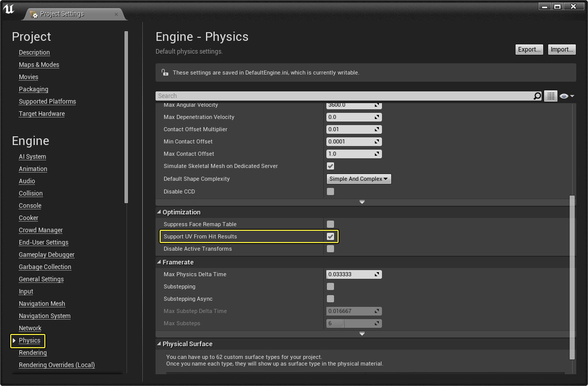Collapse the Framerate section
The height and width of the screenshot is (386, 588).
(x=159, y=262)
